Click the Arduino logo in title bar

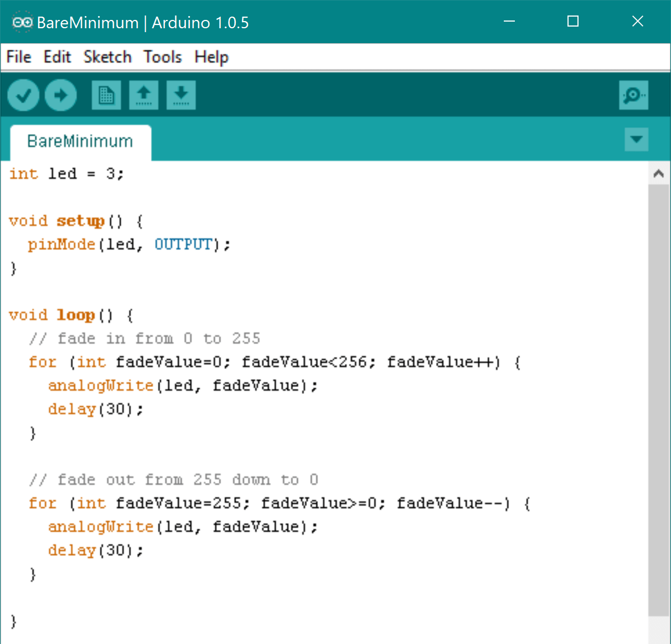click(x=22, y=22)
